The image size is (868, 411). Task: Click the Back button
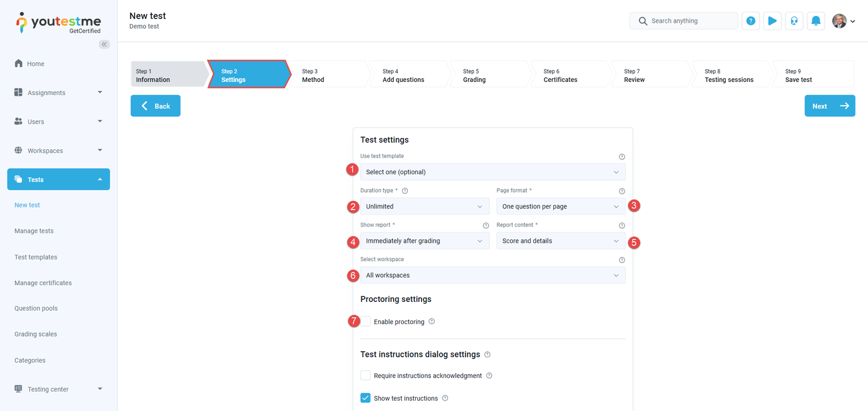tap(156, 106)
